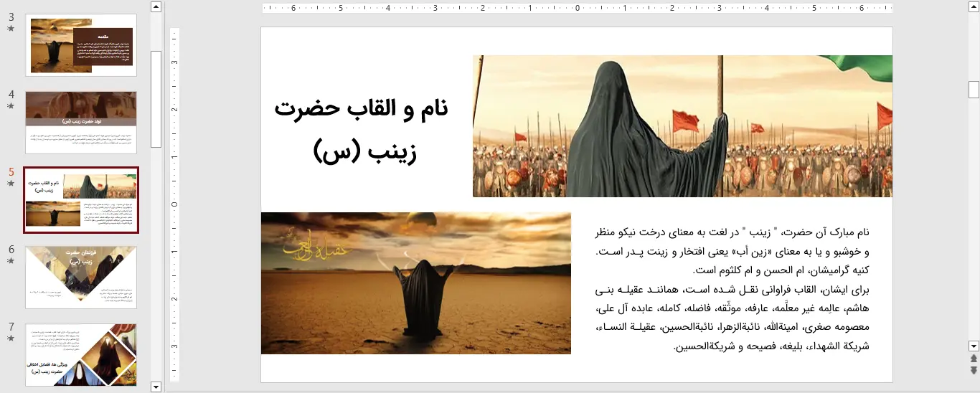The image size is (980, 393).
Task: Click the slide editor scroll-up arrow
Action: tap(974, 6)
